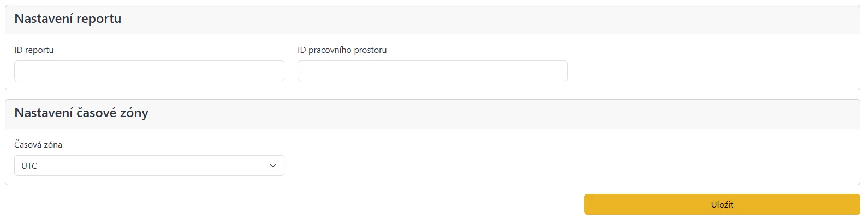Viewport: 868px width, 219px height.
Task: Click the "ID pracovního prostoru" label text
Action: tap(342, 50)
